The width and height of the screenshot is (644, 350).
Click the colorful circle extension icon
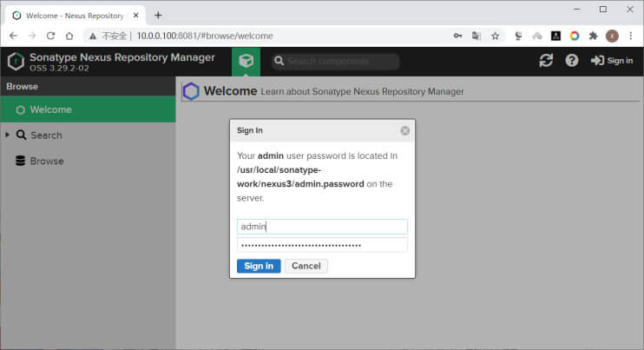coord(575,36)
